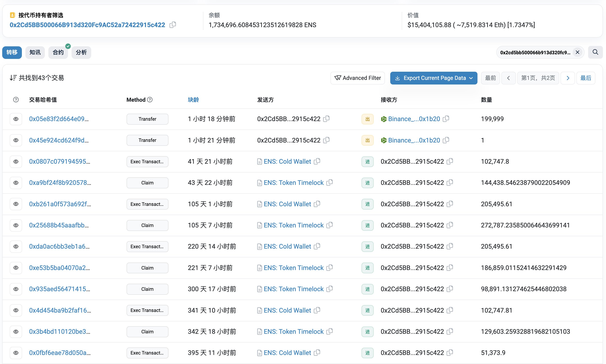The width and height of the screenshot is (606, 364).
Task: Clear the 0x2cd5bb5... address filter chip
Action: click(578, 52)
